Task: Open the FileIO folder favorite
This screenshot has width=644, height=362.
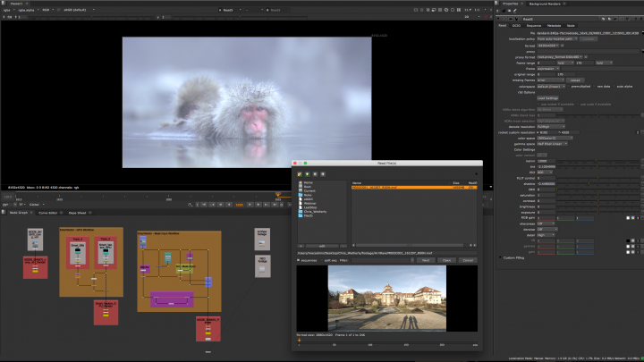Action: click(306, 215)
